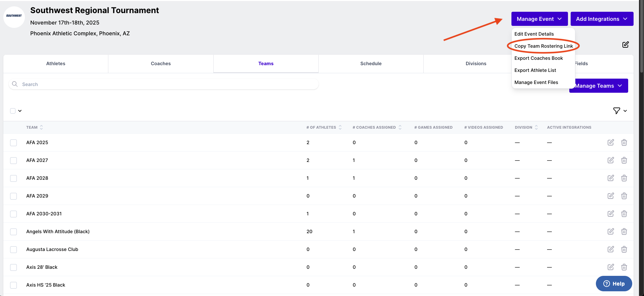Viewport: 644px width, 296px height.
Task: Select the Axis 28' Black checkbox
Action: [x=13, y=267]
